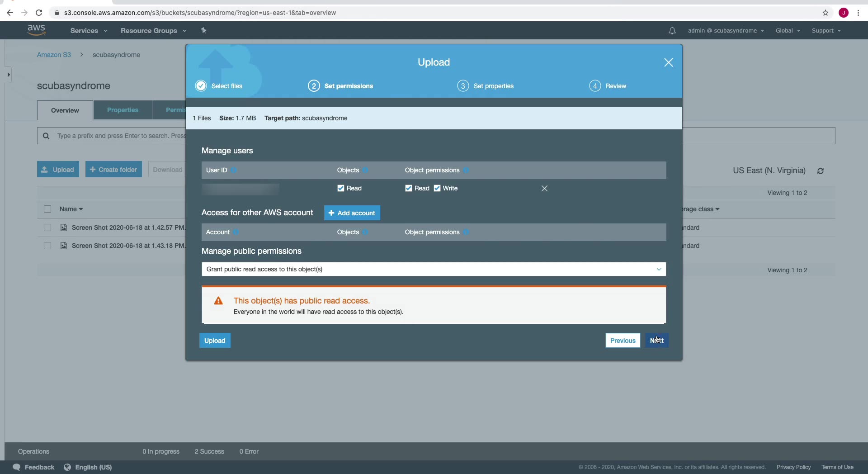This screenshot has width=868, height=474.
Task: Open the Resource Groups dropdown
Action: [x=153, y=31]
